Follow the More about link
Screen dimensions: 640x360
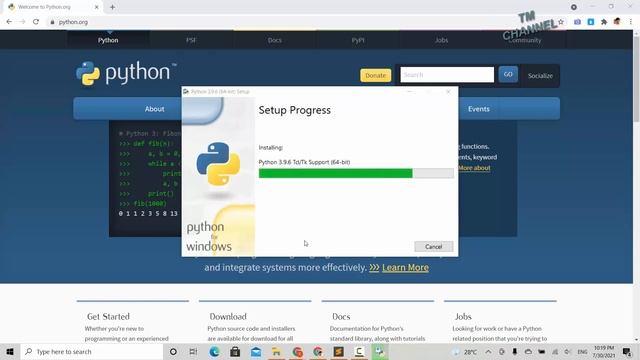tap(474, 168)
